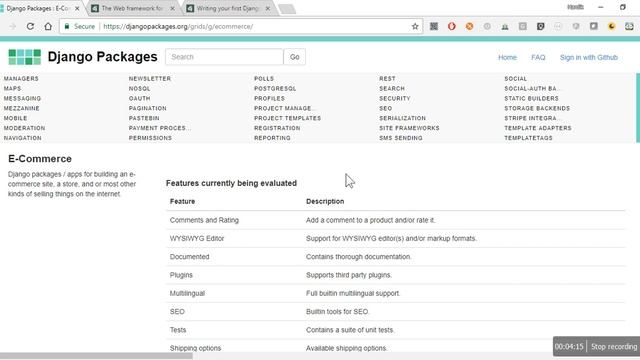Open the POLLS category
This screenshot has height=360, width=640.
click(264, 79)
